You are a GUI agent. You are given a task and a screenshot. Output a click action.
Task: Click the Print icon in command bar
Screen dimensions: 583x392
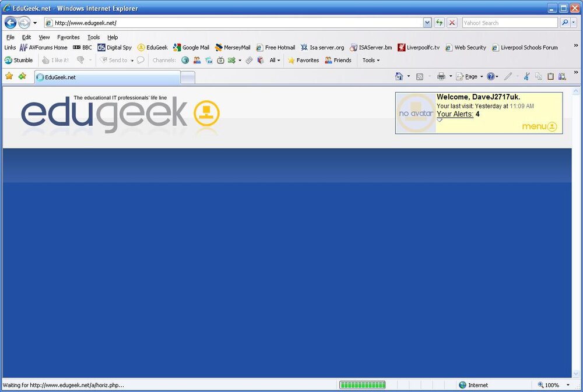pyautogui.click(x=441, y=76)
